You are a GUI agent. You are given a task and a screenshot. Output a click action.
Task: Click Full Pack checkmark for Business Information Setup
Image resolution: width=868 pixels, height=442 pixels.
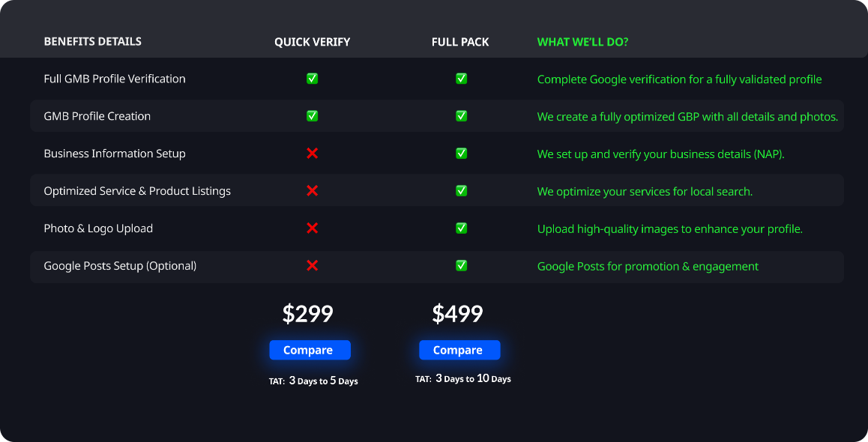point(461,154)
